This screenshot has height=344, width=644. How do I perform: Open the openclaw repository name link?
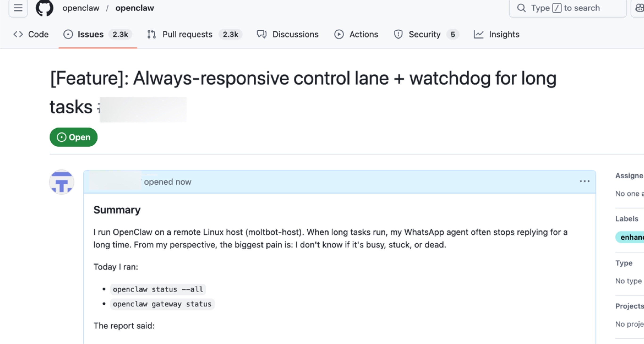135,8
